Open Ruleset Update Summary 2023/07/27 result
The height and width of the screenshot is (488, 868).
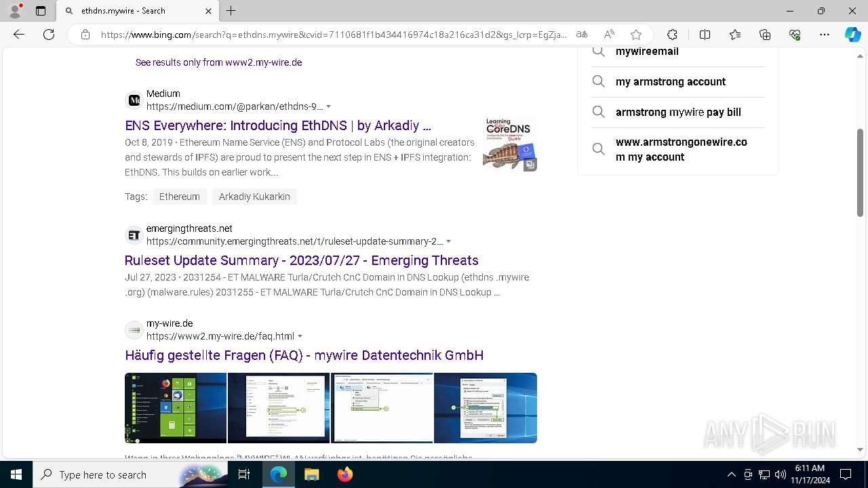[x=302, y=260]
